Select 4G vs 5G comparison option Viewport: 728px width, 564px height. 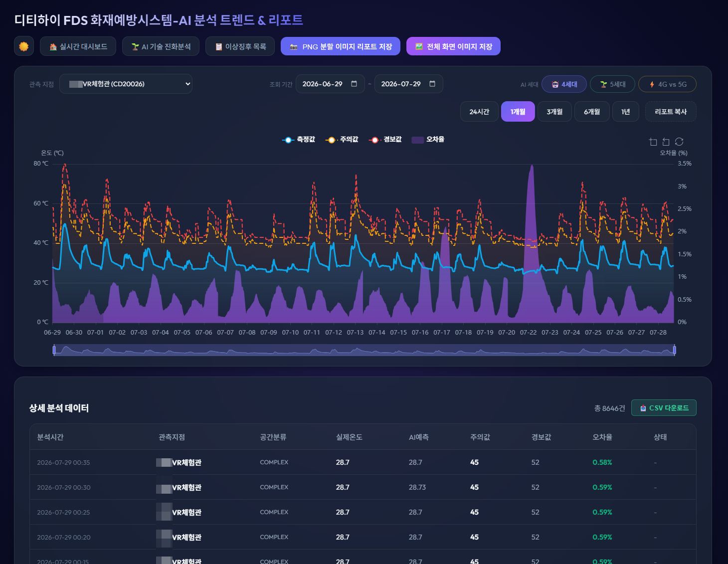(667, 84)
